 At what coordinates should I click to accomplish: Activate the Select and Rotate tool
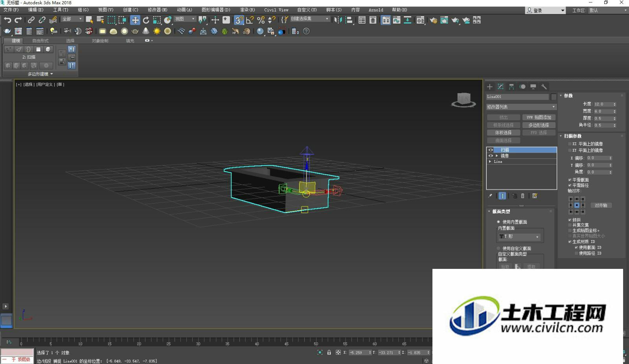coord(146,20)
